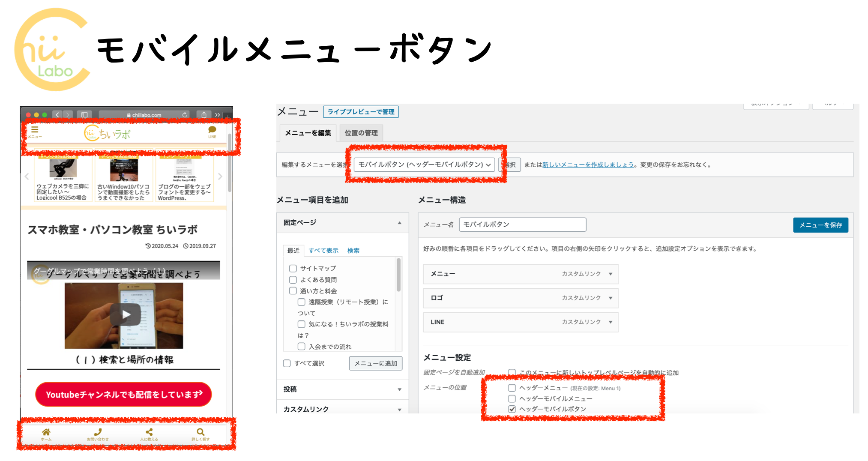Check the サイトマップ page checkbox

[x=293, y=268]
